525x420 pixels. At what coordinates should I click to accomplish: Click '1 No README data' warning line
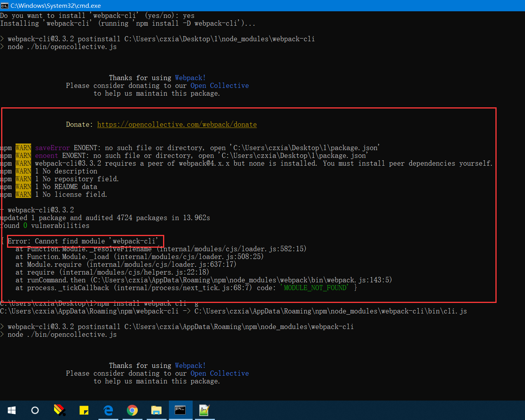pos(49,187)
